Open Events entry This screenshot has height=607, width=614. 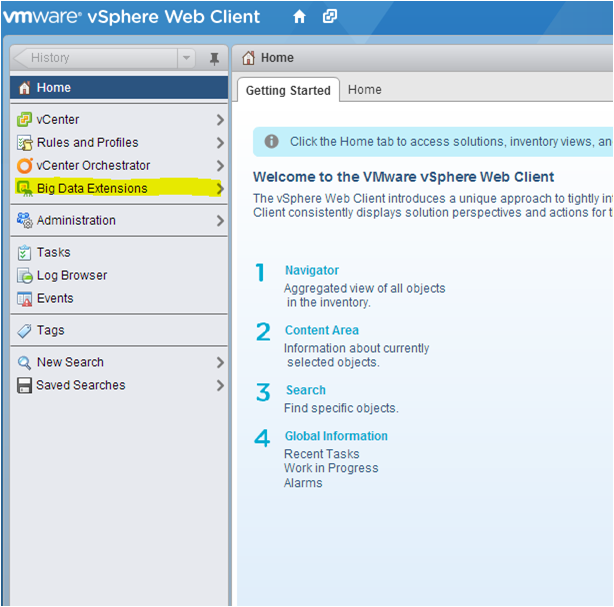point(119,298)
